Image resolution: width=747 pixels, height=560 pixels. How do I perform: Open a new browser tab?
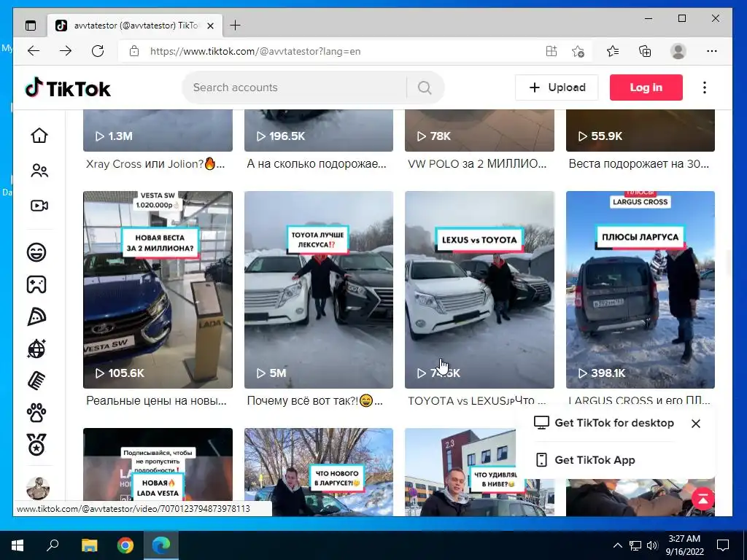pos(236,26)
